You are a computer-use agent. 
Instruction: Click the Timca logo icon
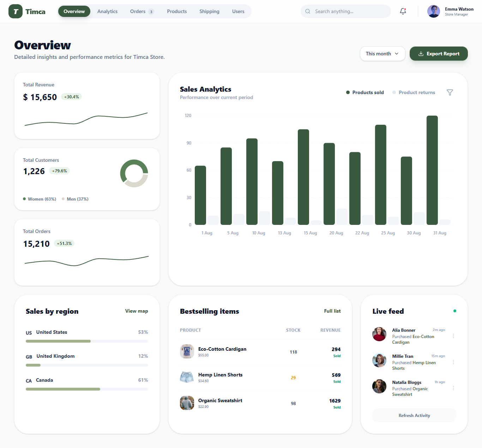(x=16, y=11)
